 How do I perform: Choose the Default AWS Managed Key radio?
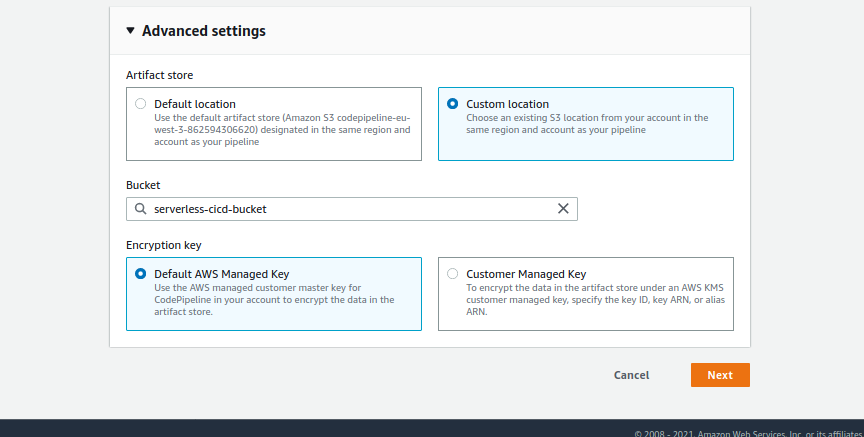click(140, 274)
